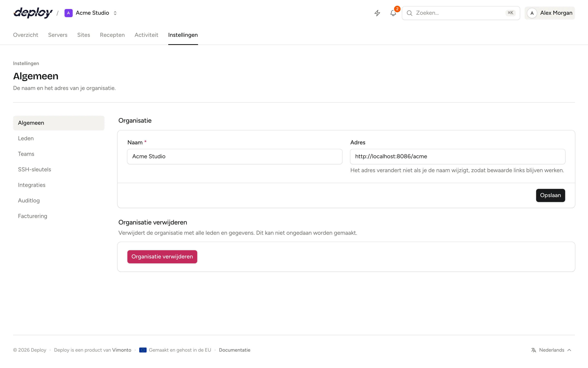Click the red Organisatie verwijderen button
The width and height of the screenshot is (588, 368).
click(x=162, y=257)
